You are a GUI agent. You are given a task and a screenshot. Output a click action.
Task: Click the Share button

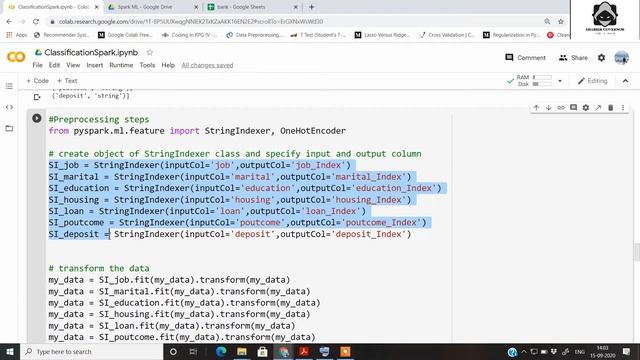coord(573,58)
